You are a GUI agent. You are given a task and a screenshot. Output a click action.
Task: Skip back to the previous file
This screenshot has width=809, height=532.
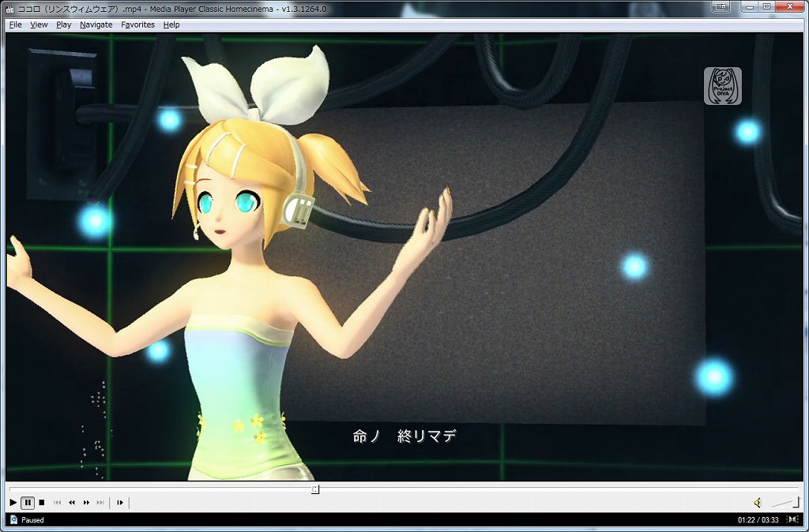[x=57, y=502]
